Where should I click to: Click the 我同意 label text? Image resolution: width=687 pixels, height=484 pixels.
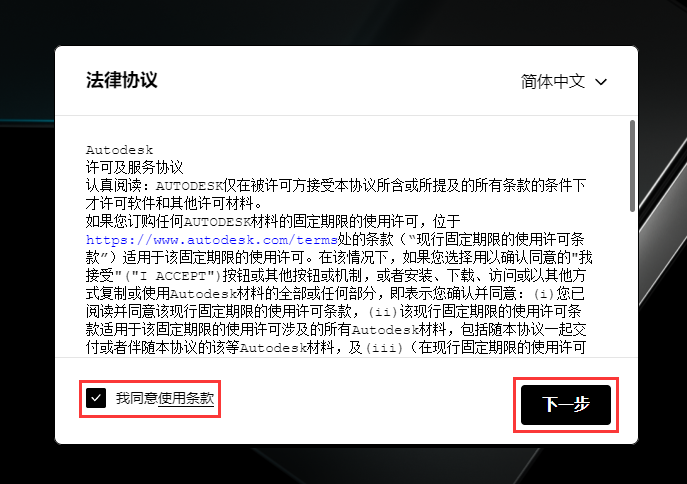[x=136, y=398]
